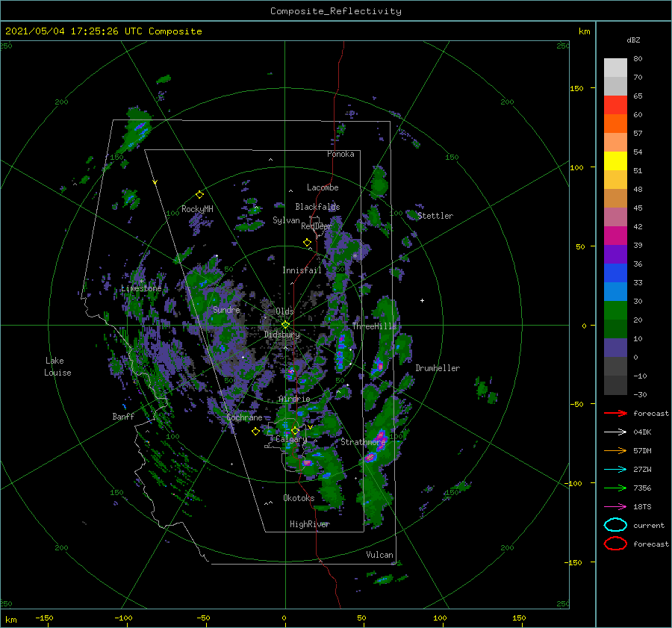Select the bright yellow 51-54 dBZ swatch
Viewport: 672px width, 628px height.
(615, 161)
